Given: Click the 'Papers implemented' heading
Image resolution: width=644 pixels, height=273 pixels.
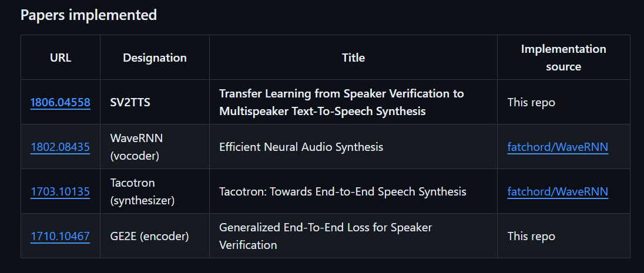Looking at the screenshot, I should 89,15.
